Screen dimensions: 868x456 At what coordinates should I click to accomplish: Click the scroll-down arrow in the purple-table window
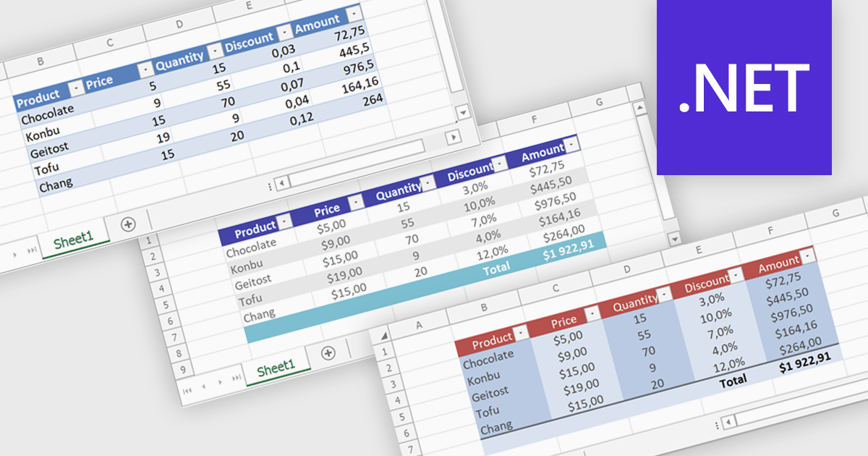click(675, 239)
